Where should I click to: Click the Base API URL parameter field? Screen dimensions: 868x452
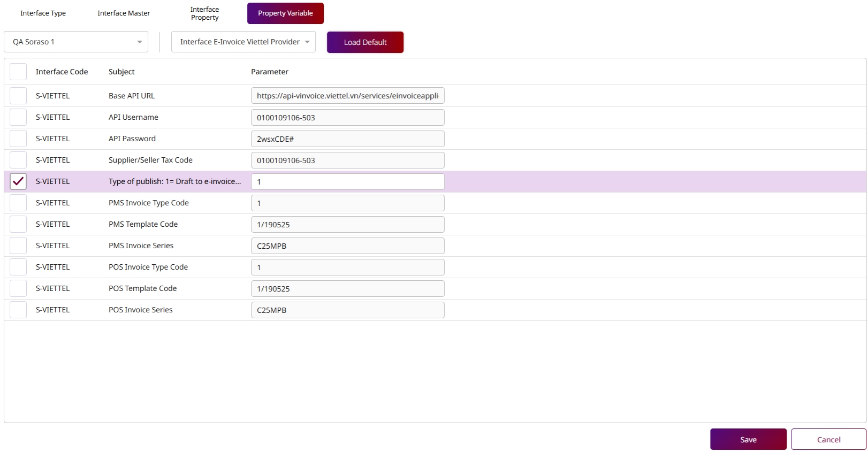point(347,96)
